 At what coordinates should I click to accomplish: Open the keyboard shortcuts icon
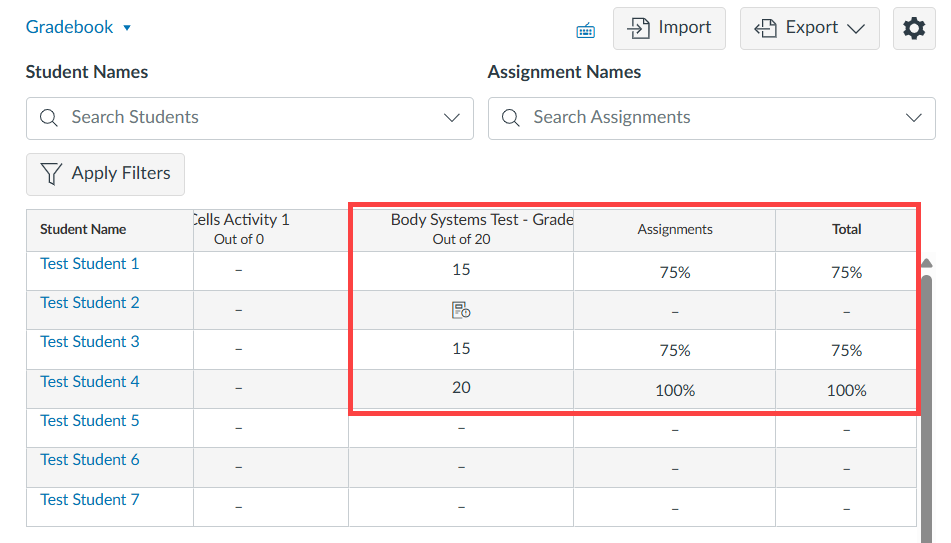(x=586, y=30)
